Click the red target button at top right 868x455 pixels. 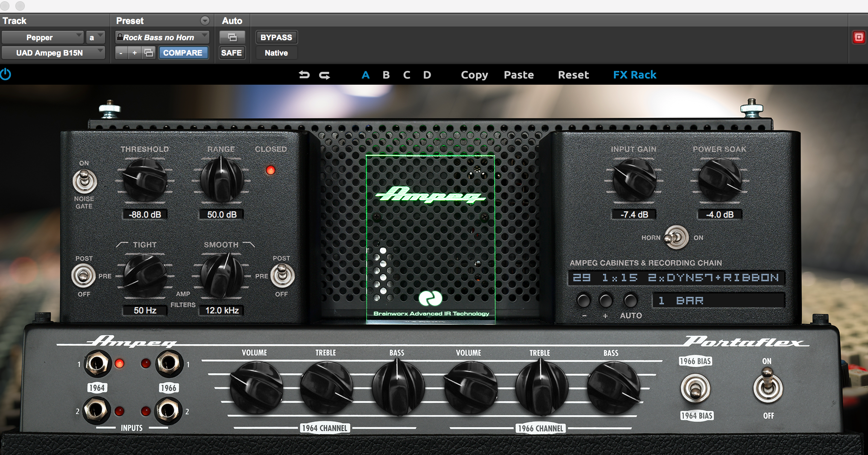(x=859, y=37)
